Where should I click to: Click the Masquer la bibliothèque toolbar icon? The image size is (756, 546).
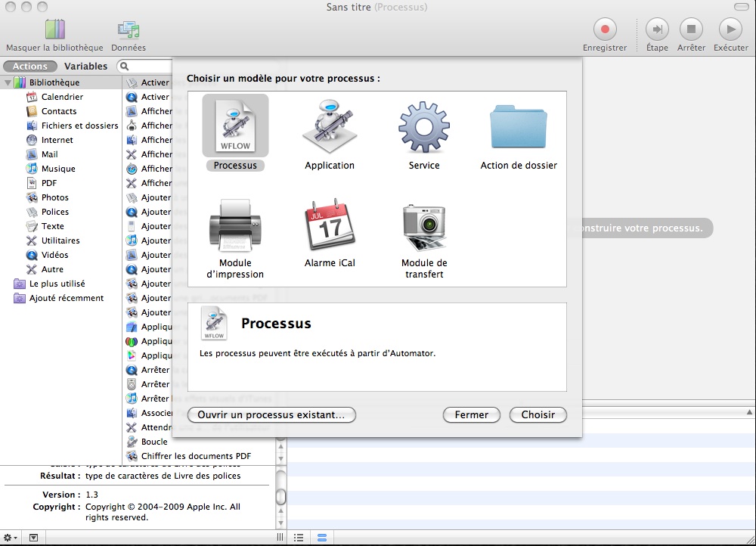click(54, 29)
